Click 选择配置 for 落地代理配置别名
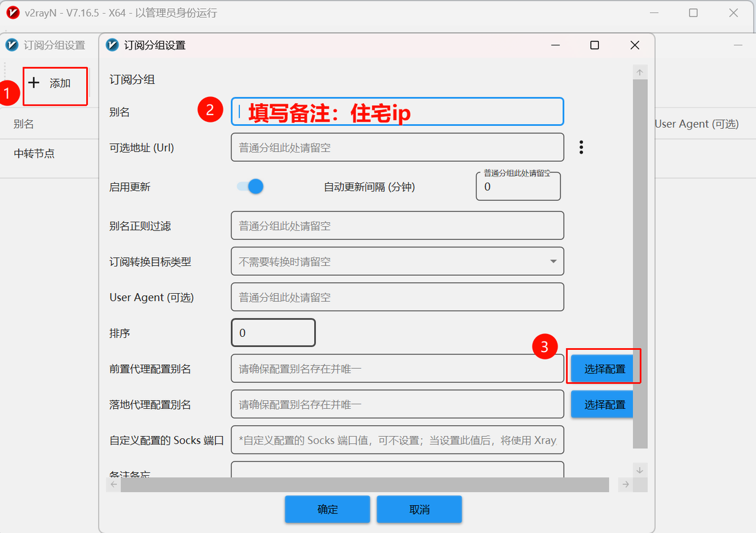 (602, 405)
